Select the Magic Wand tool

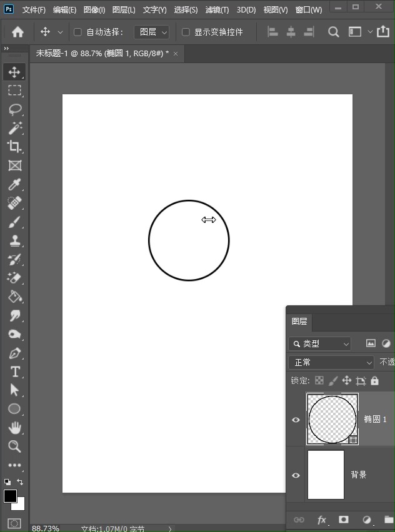pyautogui.click(x=14, y=128)
